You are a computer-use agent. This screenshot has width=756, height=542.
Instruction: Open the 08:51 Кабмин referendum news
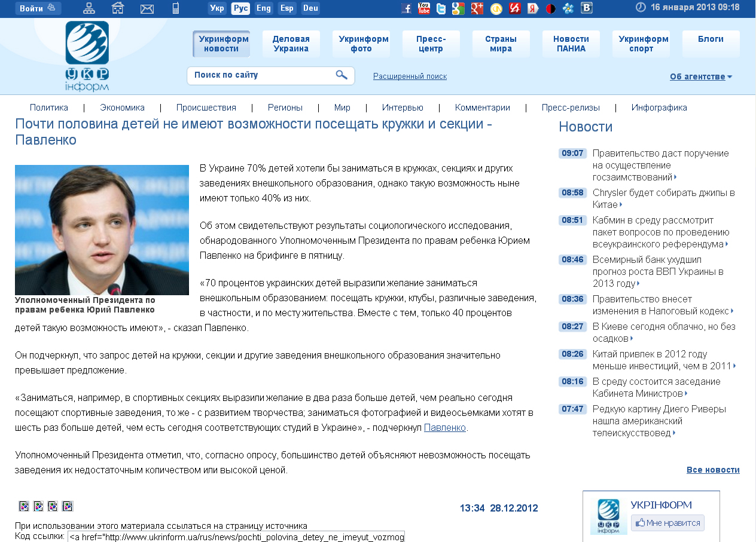[x=661, y=232]
